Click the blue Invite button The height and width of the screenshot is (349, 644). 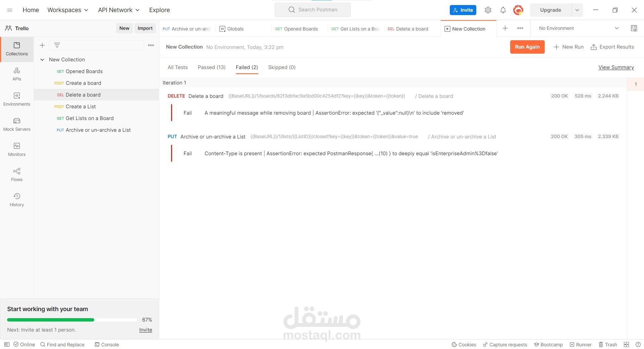tap(463, 10)
